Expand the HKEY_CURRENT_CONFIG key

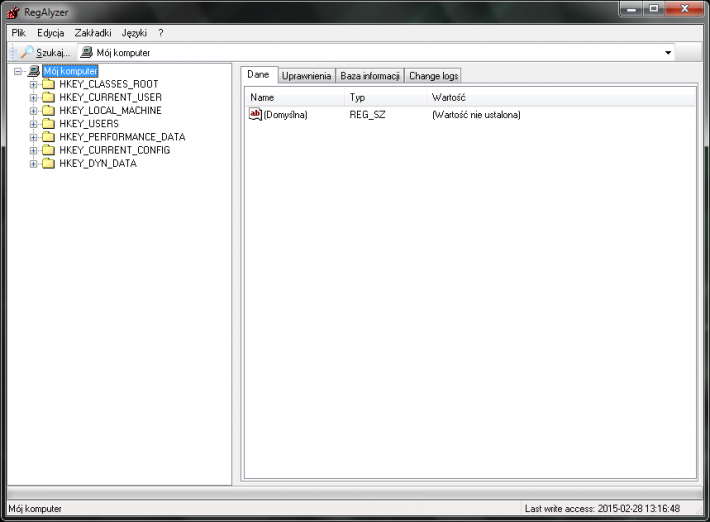(x=33, y=150)
